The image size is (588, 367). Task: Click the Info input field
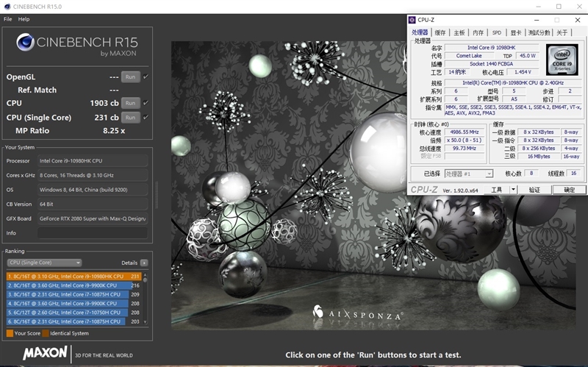[93, 233]
